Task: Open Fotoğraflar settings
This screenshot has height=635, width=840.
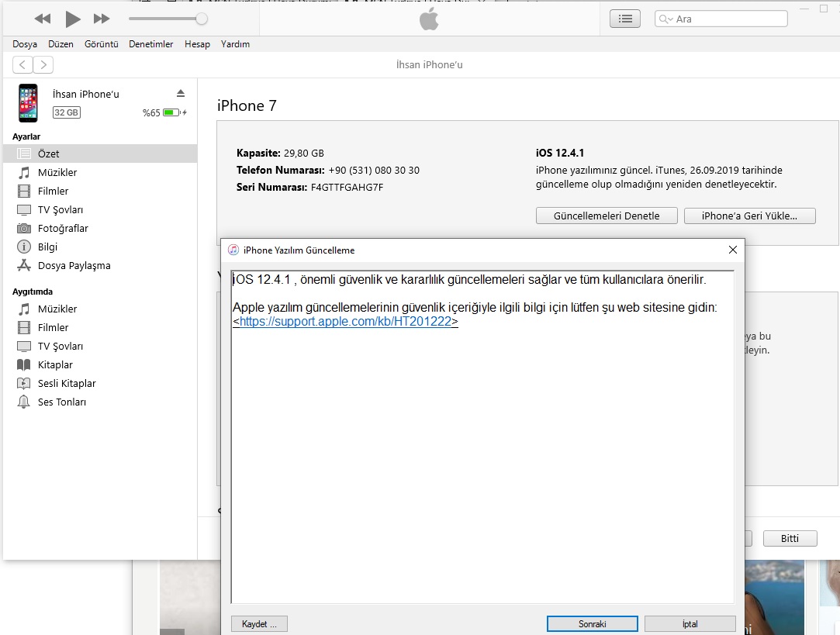Action: (100, 228)
